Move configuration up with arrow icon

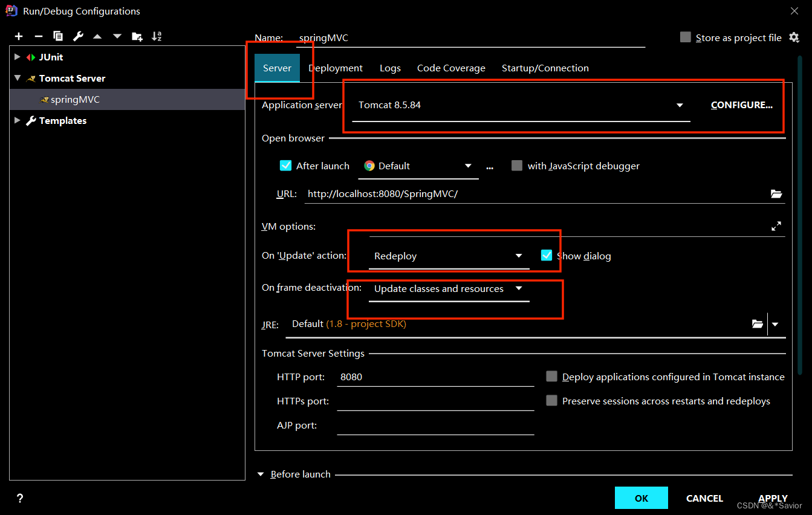(x=97, y=36)
